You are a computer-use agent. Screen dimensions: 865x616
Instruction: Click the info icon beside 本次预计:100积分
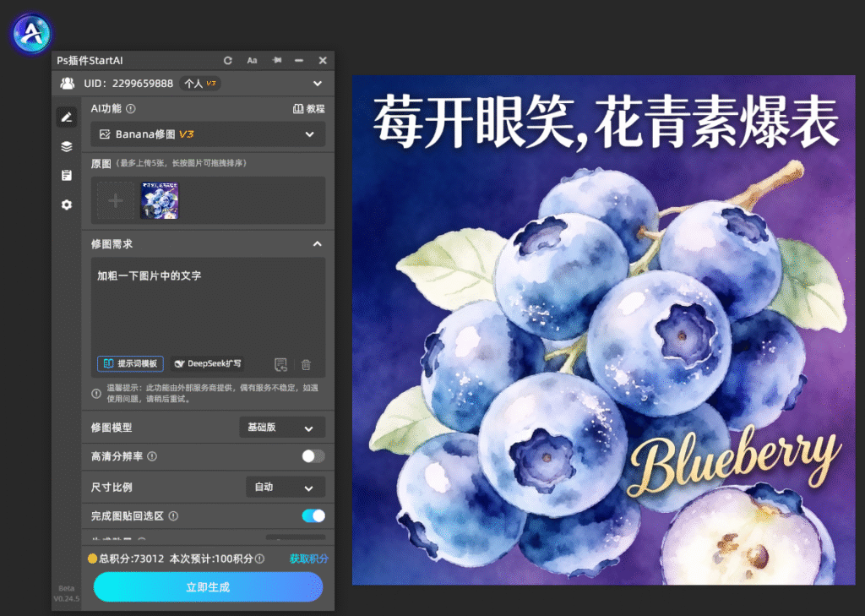point(259,559)
